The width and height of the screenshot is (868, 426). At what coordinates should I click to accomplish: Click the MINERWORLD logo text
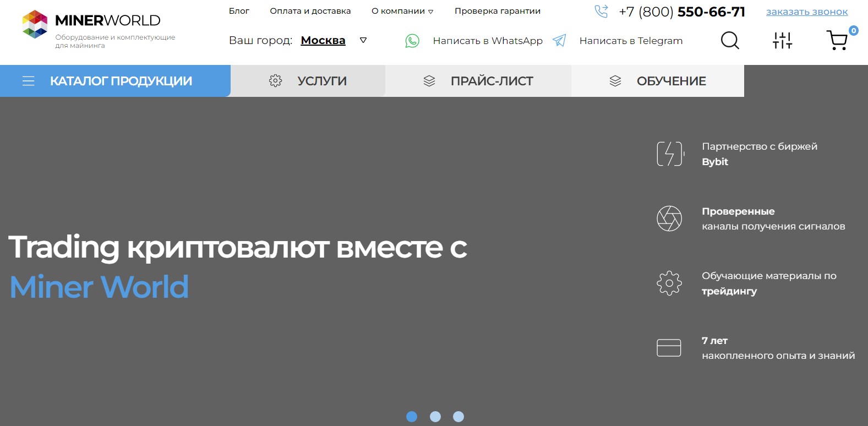click(x=108, y=20)
